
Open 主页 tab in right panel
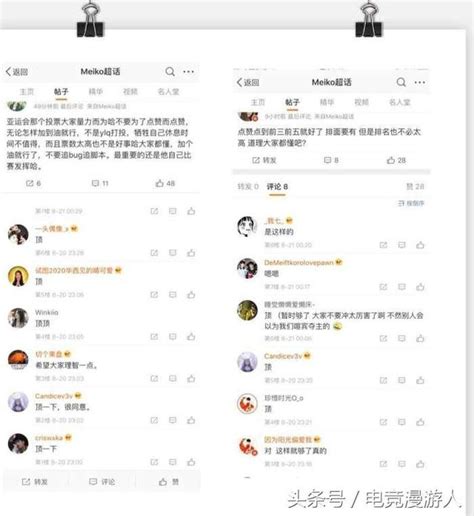[258, 102]
